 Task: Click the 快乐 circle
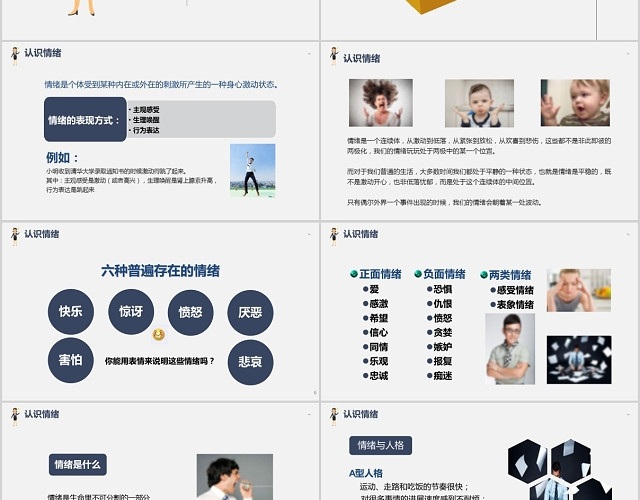pos(71,311)
